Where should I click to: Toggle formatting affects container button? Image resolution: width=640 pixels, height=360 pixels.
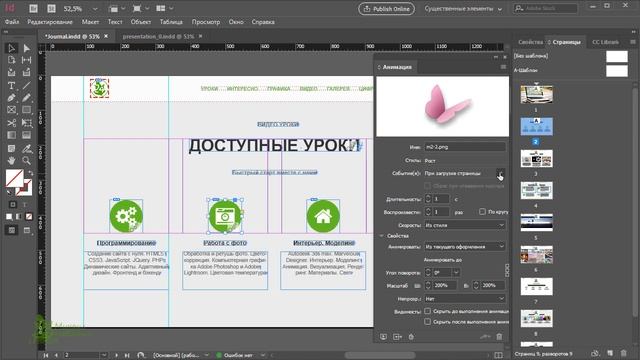[13, 204]
